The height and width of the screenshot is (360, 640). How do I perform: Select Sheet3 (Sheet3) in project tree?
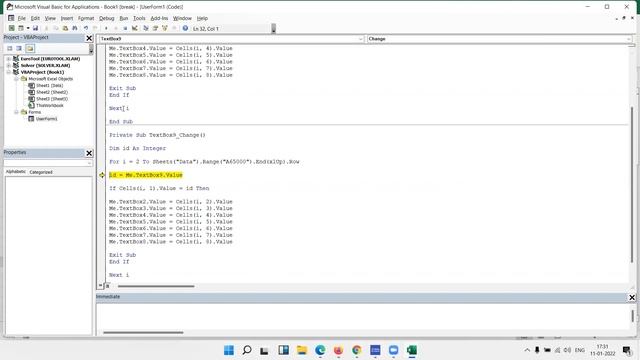[52, 99]
